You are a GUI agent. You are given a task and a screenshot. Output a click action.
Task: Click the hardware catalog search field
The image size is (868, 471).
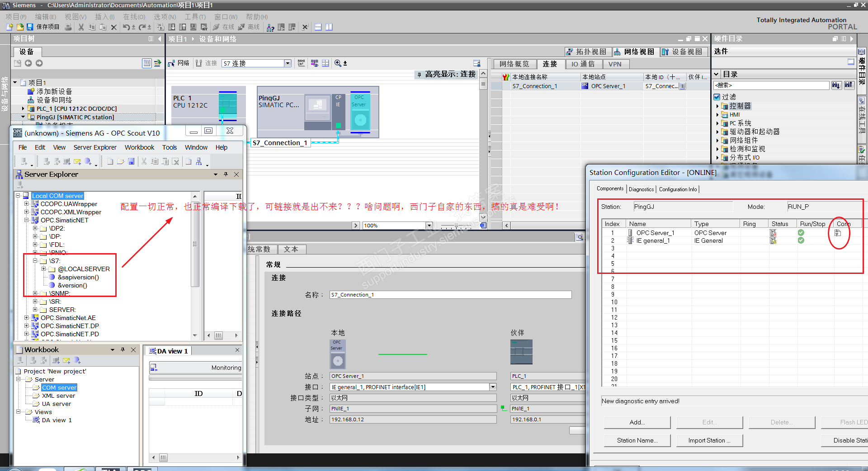(772, 85)
